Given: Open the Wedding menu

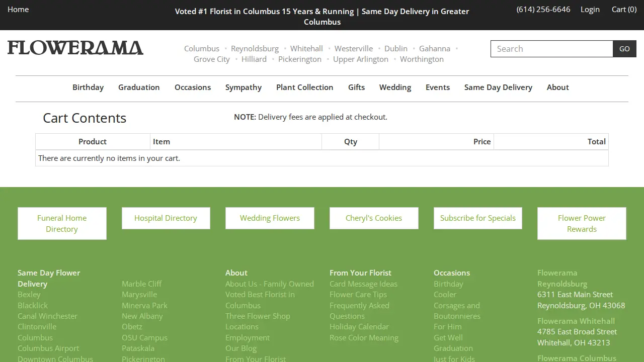Looking at the screenshot, I should pyautogui.click(x=395, y=87).
